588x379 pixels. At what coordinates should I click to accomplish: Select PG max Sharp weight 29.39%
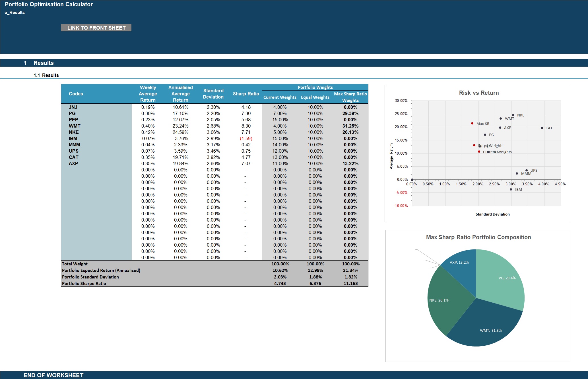[x=350, y=113]
